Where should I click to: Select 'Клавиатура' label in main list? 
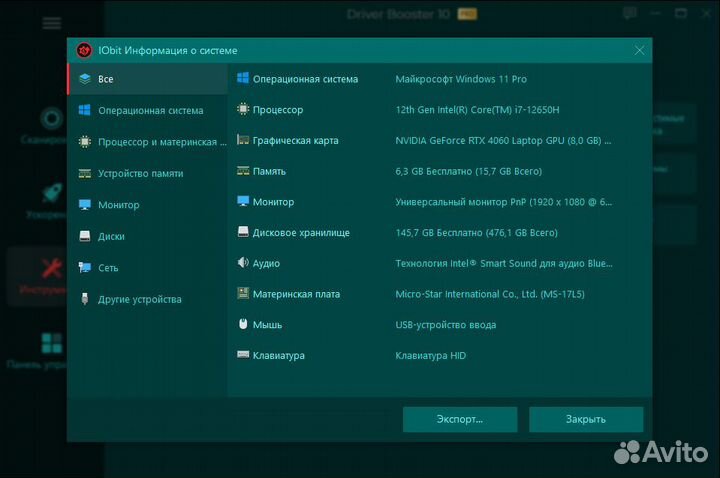coord(279,356)
